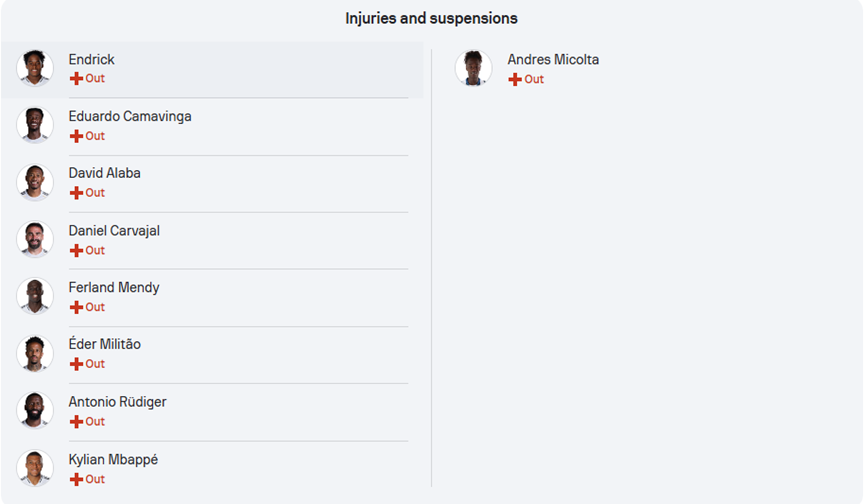
Task: Select the Andres Micolta name
Action: pos(553,59)
